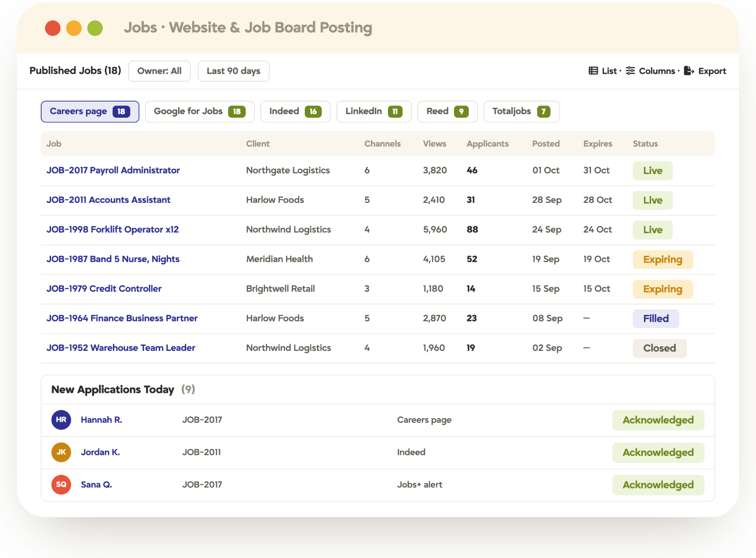Screen dimensions: 756x558
Task: Sort by the Expires column header
Action: 598,144
